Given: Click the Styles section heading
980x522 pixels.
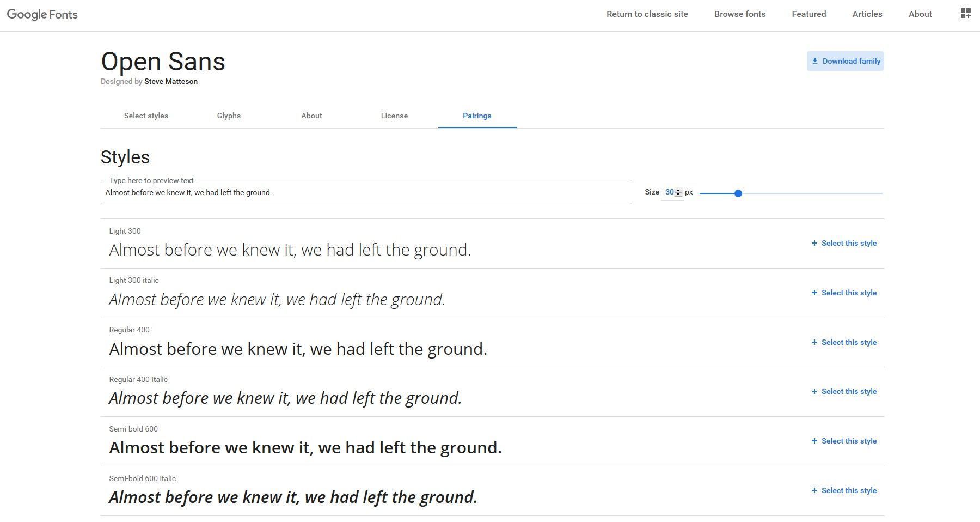Looking at the screenshot, I should (125, 157).
